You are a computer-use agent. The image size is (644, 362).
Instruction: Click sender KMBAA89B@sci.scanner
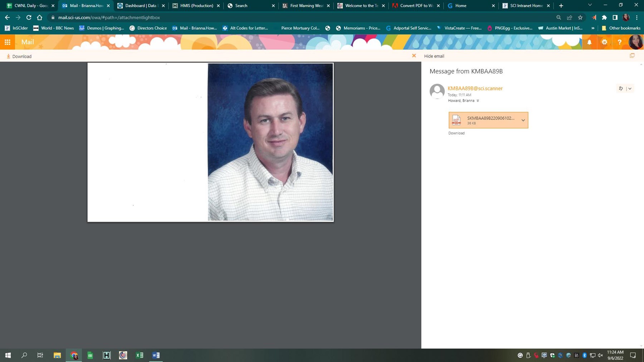pyautogui.click(x=475, y=88)
